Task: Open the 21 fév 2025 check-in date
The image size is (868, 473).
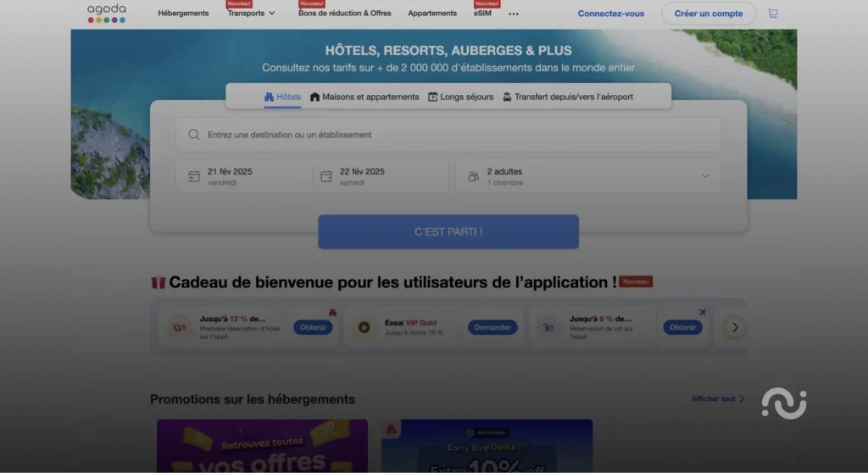Action: pyautogui.click(x=244, y=176)
